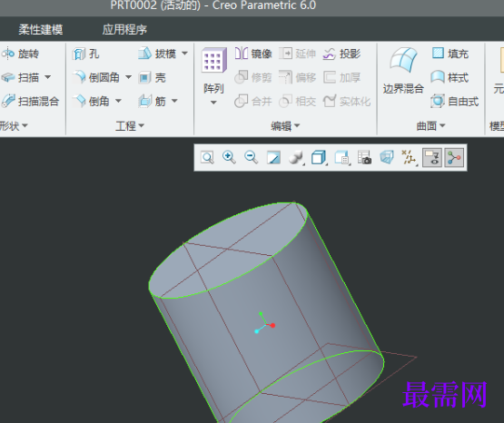The image size is (504, 423).
Task: Click the cylinder's top face
Action: tap(228, 250)
